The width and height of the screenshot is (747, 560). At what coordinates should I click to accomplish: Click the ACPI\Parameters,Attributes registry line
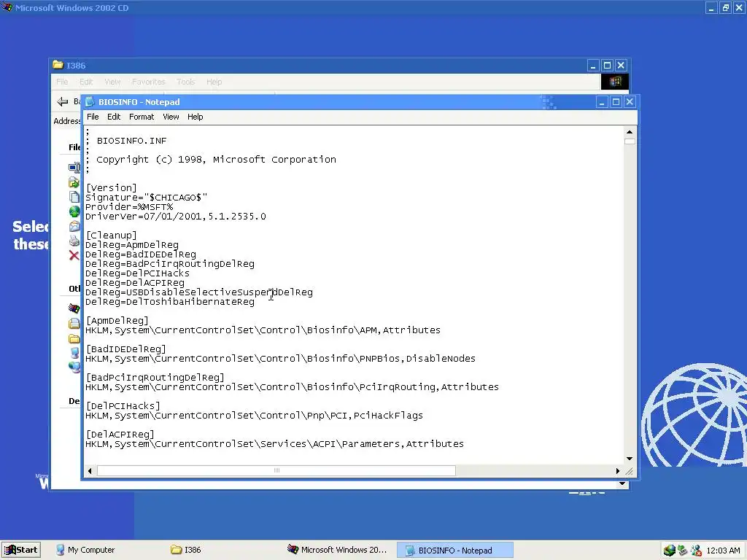click(x=274, y=444)
